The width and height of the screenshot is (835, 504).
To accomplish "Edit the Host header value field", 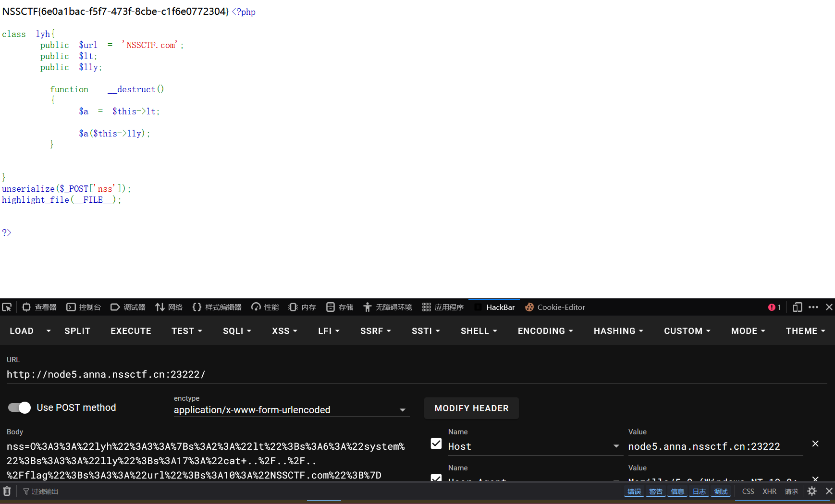I will click(x=715, y=446).
